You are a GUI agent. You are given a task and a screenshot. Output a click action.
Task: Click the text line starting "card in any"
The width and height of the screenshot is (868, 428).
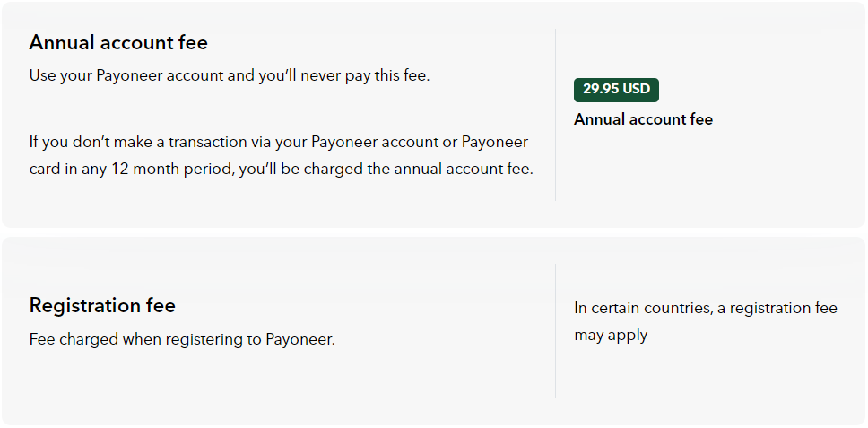(x=281, y=169)
